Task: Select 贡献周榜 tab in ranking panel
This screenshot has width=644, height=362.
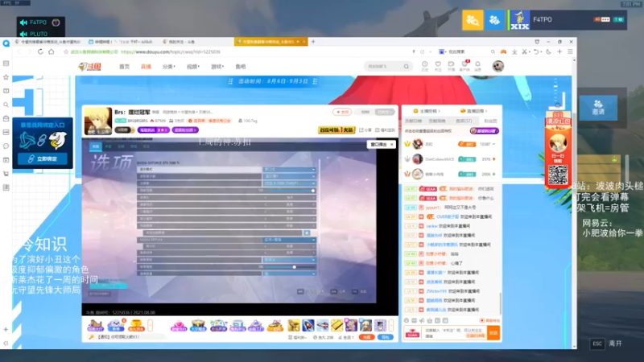Action: pos(436,121)
